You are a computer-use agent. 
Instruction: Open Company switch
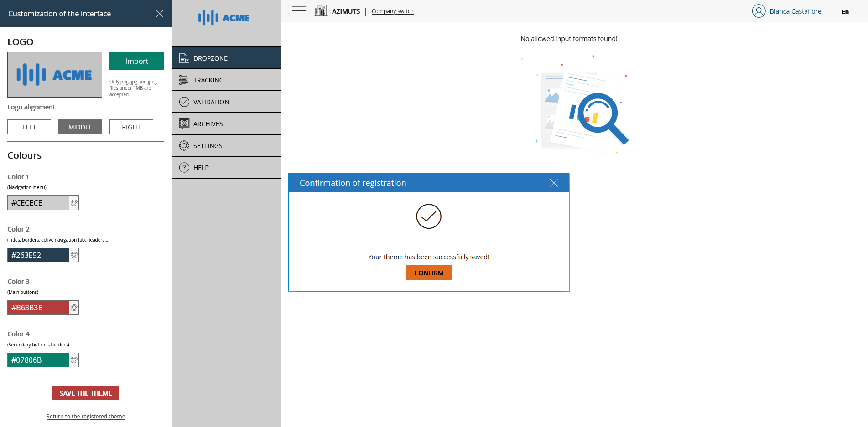coord(392,11)
